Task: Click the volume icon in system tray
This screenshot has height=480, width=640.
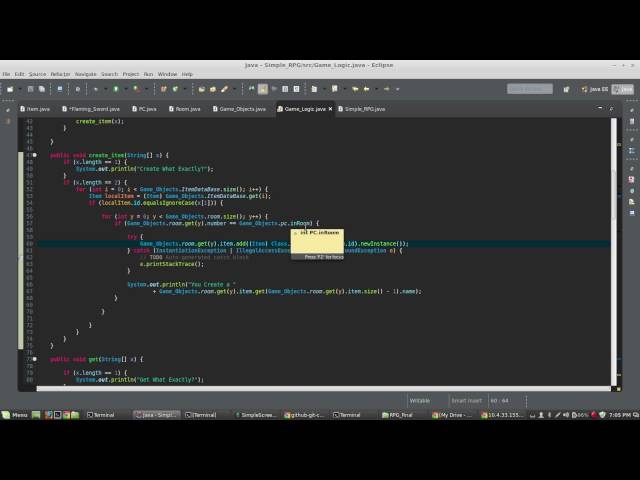Action: click(x=566, y=415)
